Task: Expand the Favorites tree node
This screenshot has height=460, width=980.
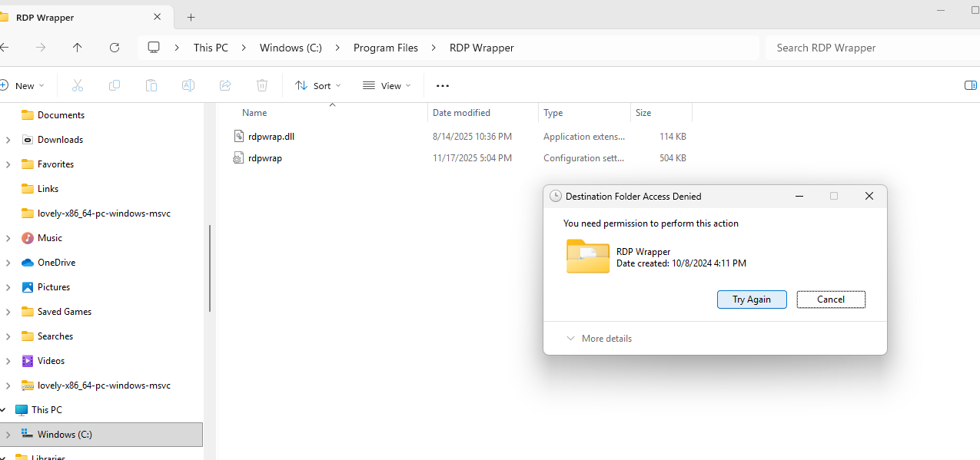Action: click(x=8, y=164)
